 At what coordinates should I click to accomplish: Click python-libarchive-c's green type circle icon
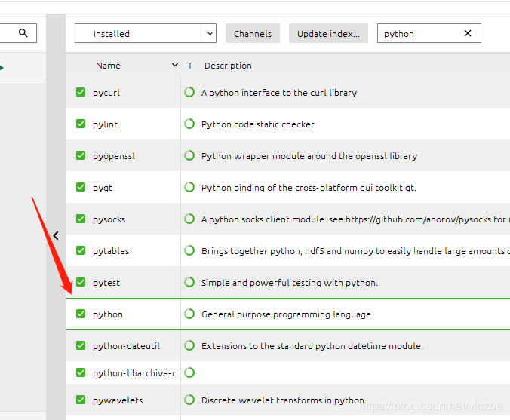point(189,372)
